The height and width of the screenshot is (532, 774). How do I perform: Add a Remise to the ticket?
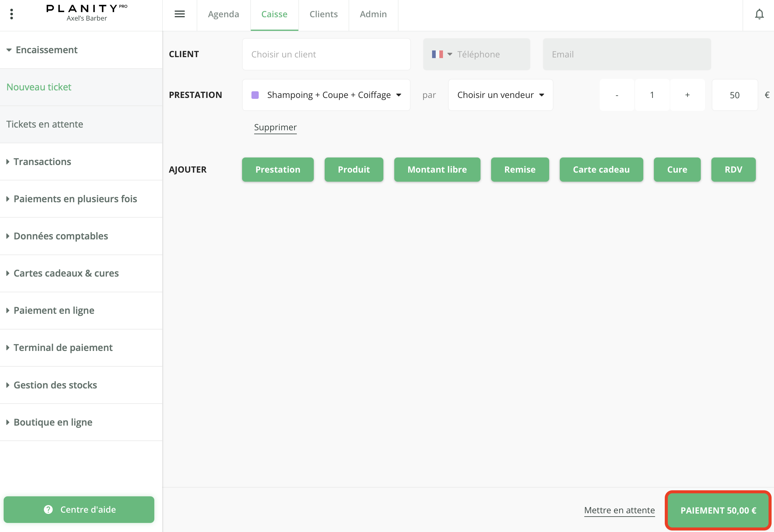coord(520,170)
